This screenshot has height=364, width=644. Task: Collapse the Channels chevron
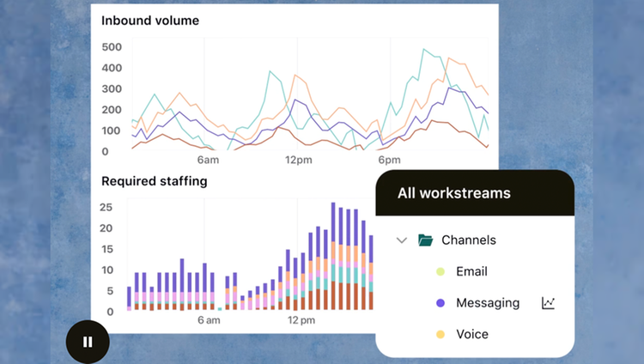pyautogui.click(x=402, y=240)
